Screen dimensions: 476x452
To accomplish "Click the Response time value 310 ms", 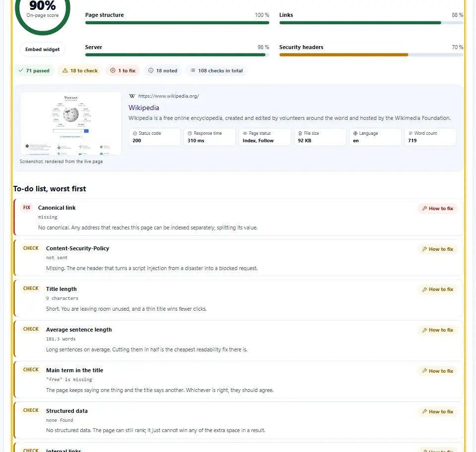I will point(196,141).
